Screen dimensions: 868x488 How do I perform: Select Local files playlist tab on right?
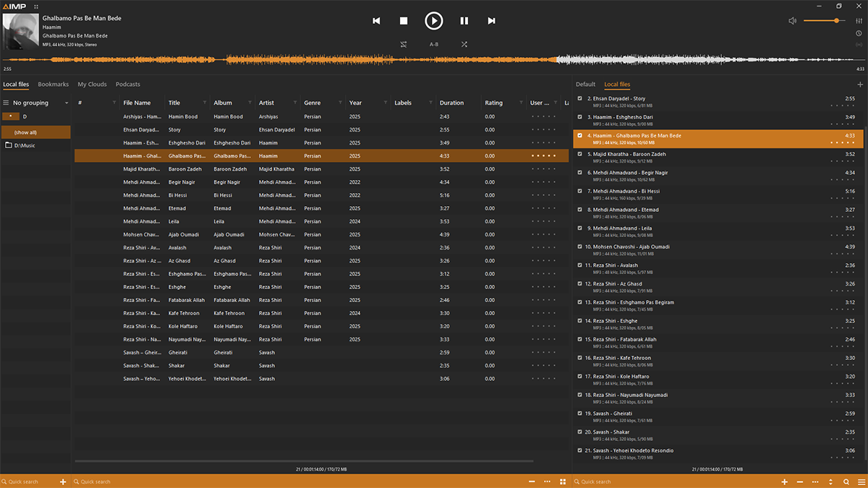[617, 85]
